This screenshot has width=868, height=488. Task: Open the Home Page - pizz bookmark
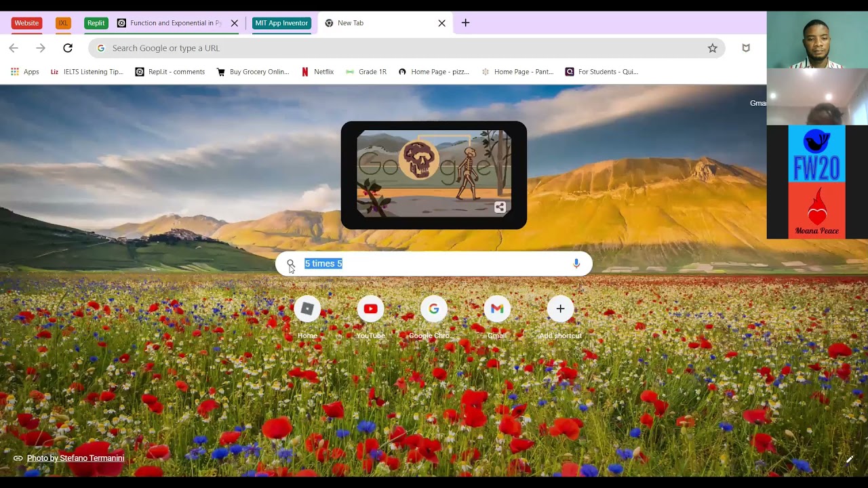433,72
